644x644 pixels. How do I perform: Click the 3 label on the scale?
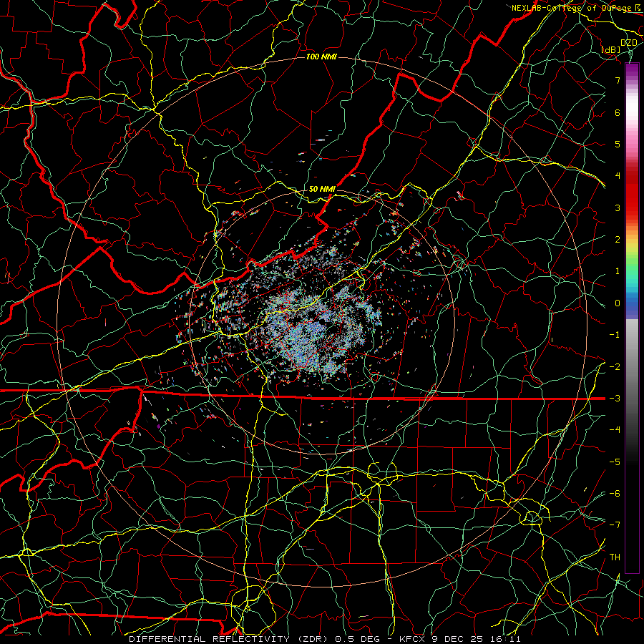618,208
